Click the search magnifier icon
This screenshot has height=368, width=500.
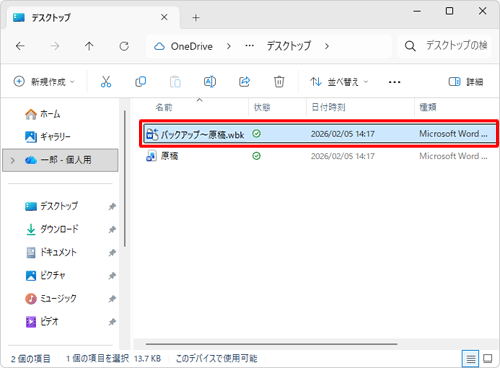click(410, 46)
